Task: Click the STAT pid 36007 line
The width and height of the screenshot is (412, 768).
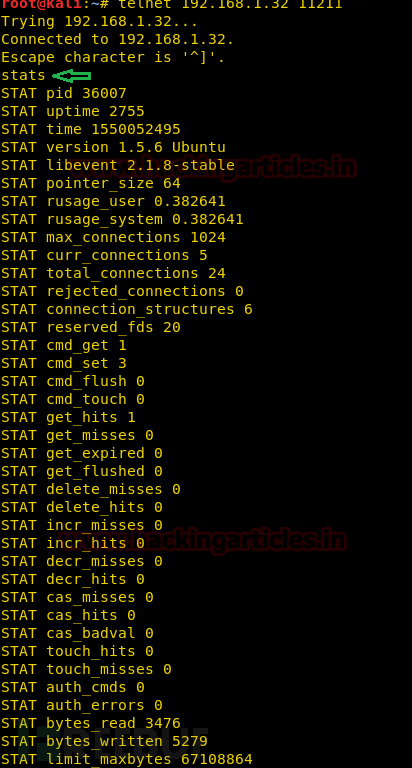Action: (x=64, y=93)
